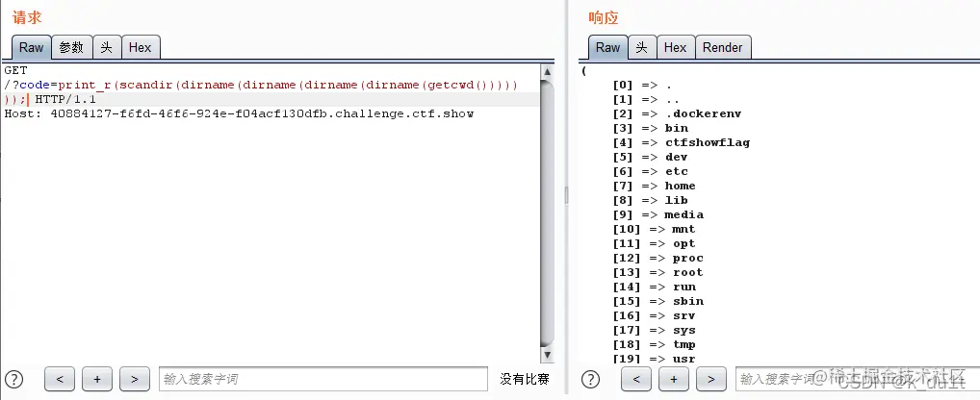980x400 pixels.
Task: Click the proc entry in response
Action: 688,258
